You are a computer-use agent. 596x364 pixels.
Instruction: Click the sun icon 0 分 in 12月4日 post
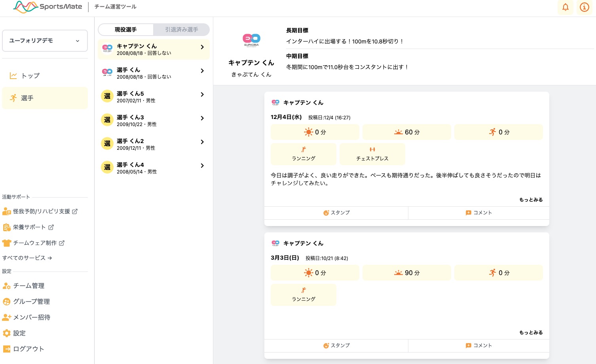[315, 132]
